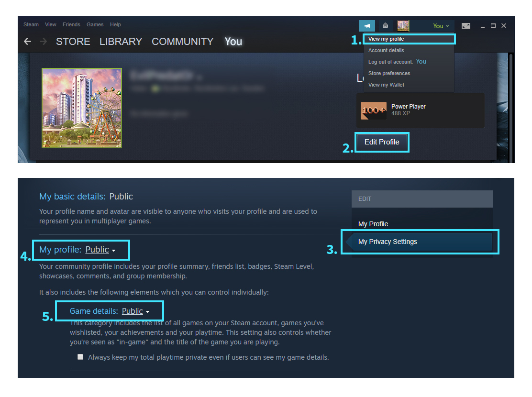Viewport: 532px width, 397px height.
Task: Switch to Big Picture mode icon
Action: [466, 26]
